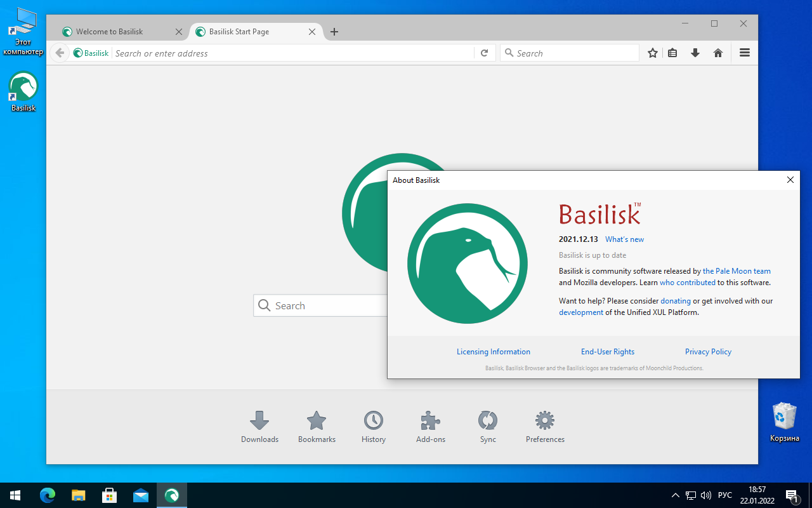Open the Basilisk desktop shortcut
This screenshot has height=508, width=812.
[x=23, y=92]
